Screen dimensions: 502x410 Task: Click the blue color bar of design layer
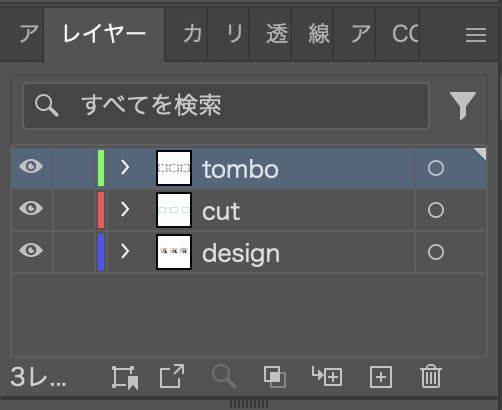point(101,252)
